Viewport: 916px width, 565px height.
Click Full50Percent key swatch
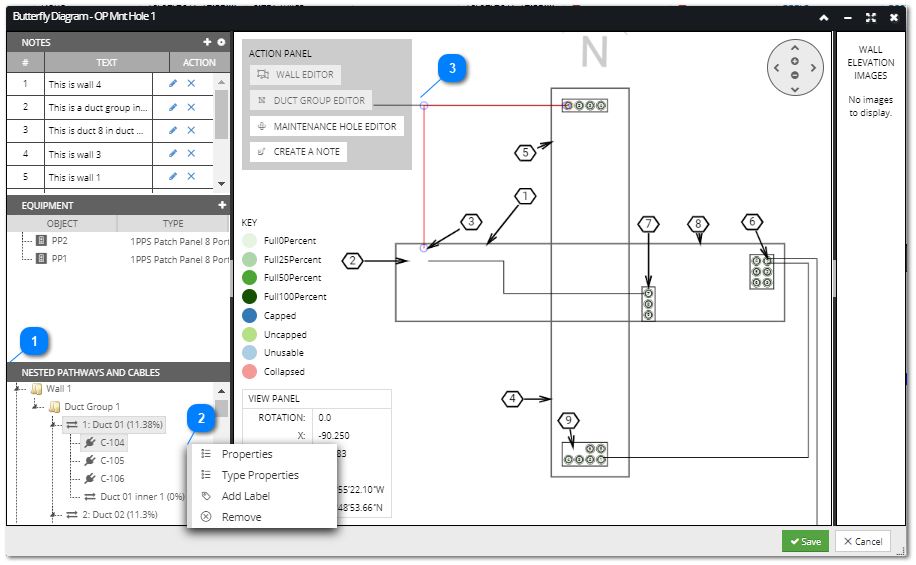click(249, 278)
